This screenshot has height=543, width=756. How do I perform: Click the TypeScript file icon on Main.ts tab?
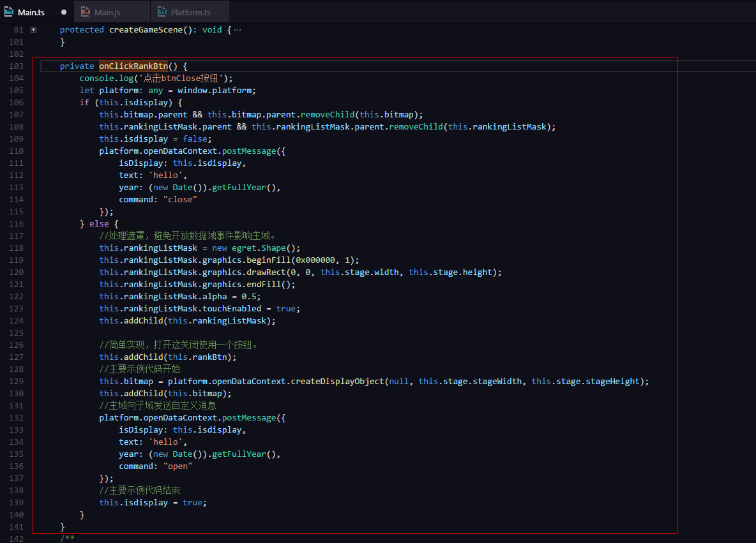pos(9,12)
